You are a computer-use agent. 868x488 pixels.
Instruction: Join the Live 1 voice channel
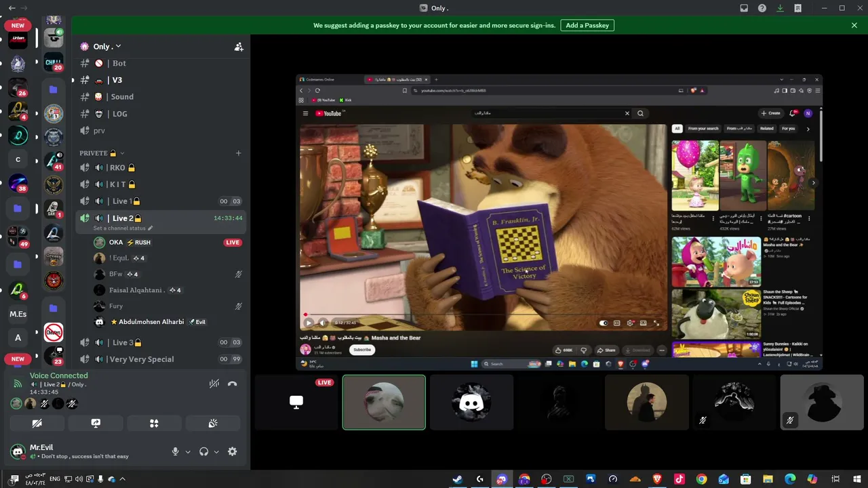161,201
